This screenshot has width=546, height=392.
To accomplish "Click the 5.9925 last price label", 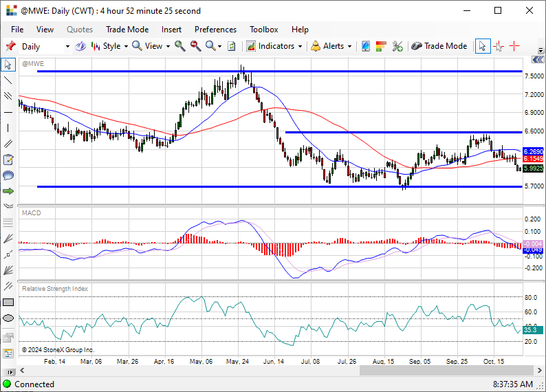I will tap(533, 168).
